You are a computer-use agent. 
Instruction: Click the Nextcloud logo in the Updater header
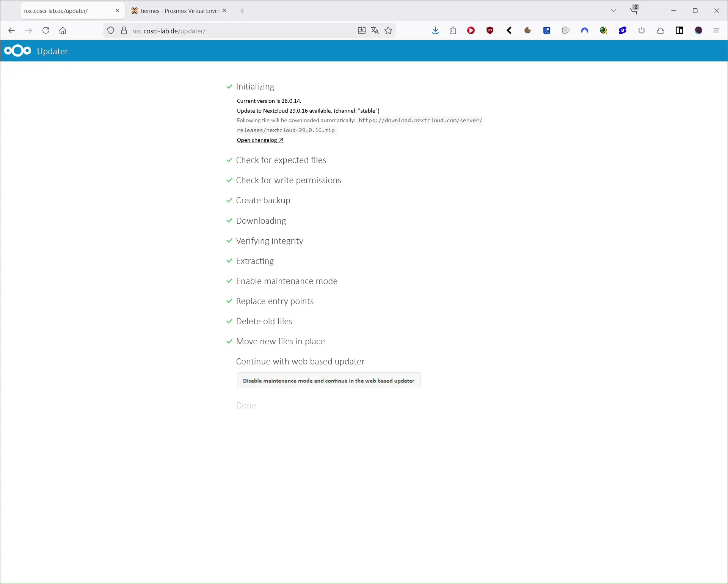coord(17,50)
